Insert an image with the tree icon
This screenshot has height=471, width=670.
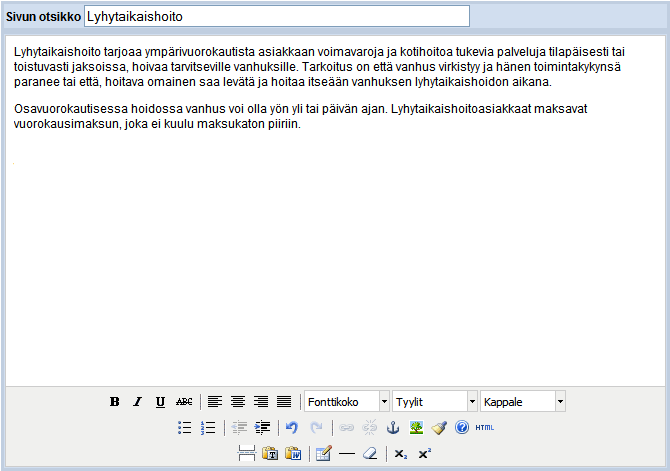pyautogui.click(x=416, y=427)
